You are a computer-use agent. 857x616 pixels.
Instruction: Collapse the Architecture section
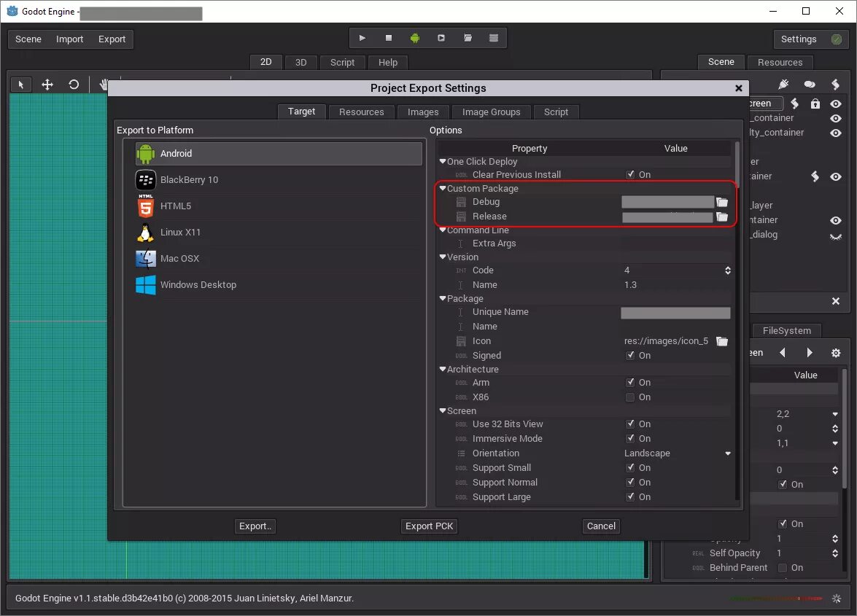click(443, 369)
